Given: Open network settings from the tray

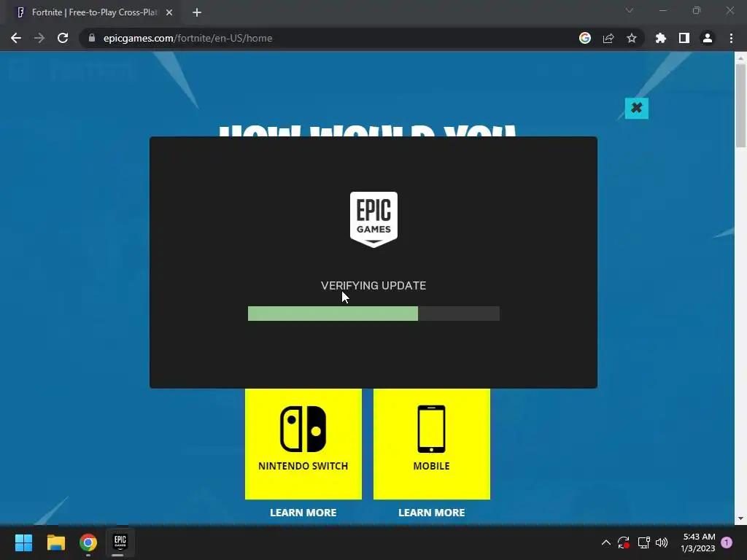Looking at the screenshot, I should click(643, 542).
